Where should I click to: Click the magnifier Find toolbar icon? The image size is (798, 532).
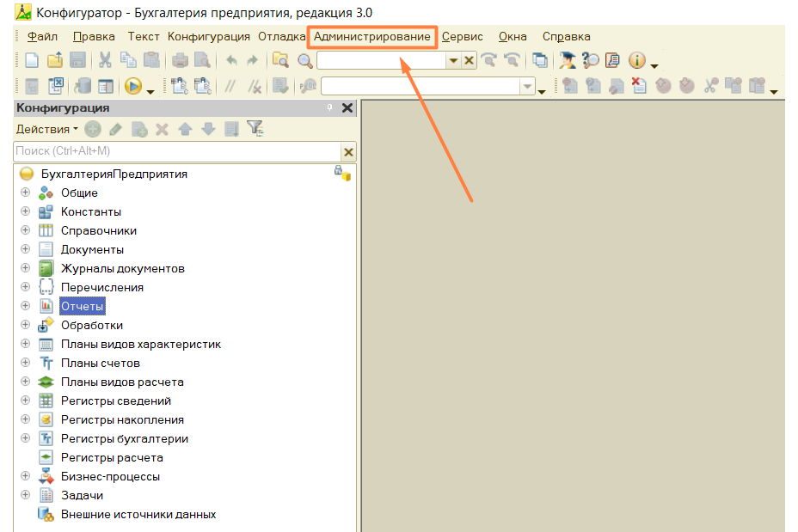pyautogui.click(x=305, y=61)
